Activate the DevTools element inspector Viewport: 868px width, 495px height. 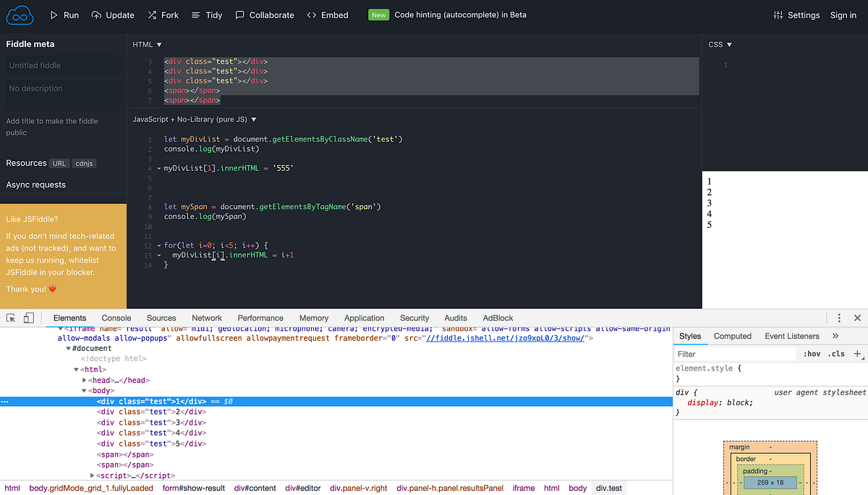click(10, 318)
